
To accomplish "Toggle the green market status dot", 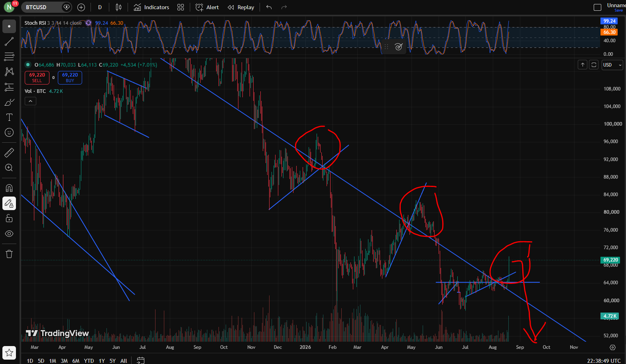I will click(28, 65).
